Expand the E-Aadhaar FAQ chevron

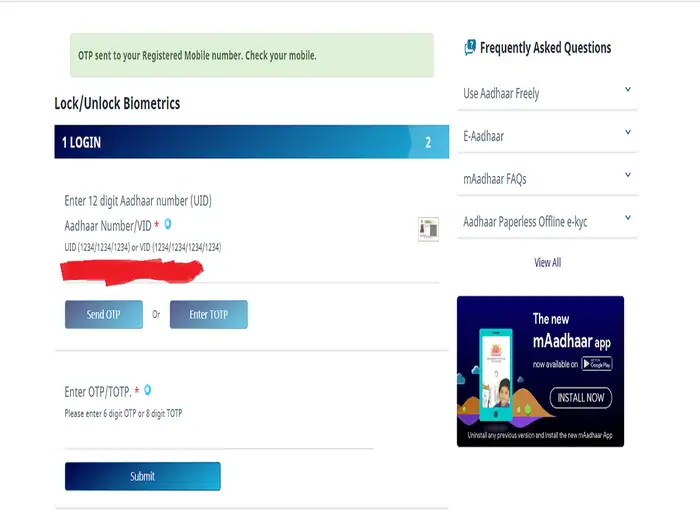[x=628, y=132]
